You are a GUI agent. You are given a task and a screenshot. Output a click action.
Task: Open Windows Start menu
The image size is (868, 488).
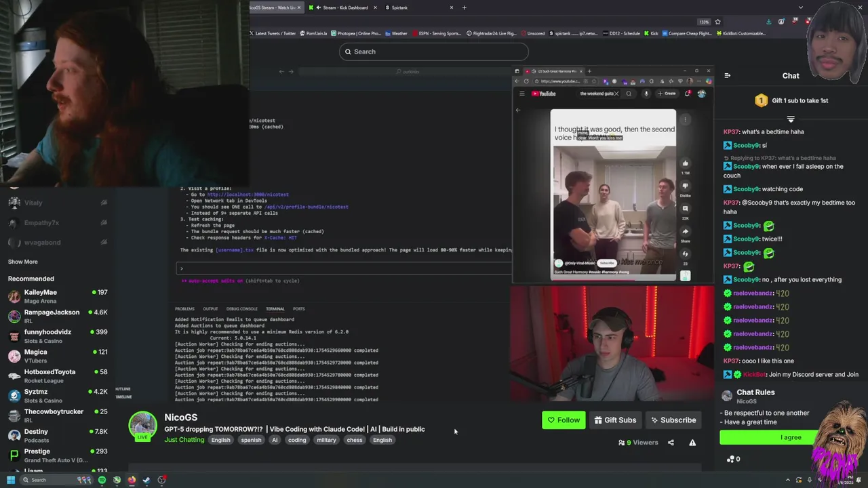(x=10, y=480)
